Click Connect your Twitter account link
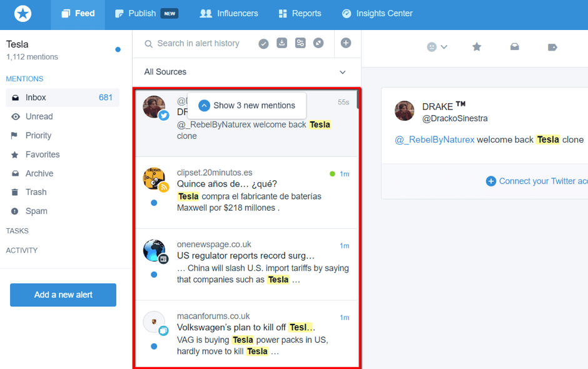This screenshot has height=369, width=588. pos(537,181)
